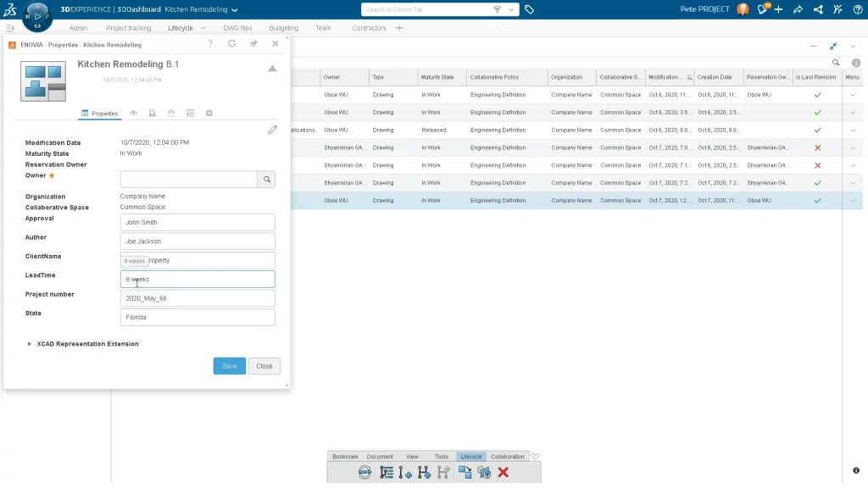Click into the Project number field

pos(198,298)
